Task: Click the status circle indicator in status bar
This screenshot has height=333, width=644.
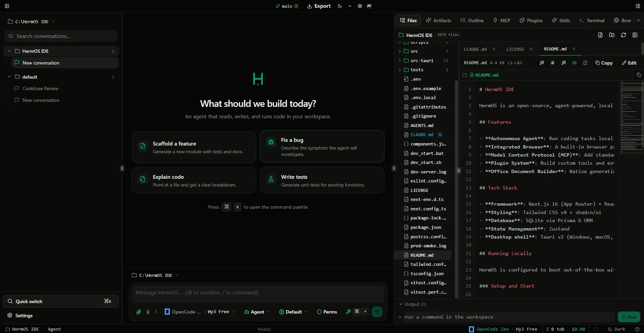Action: tap(596, 329)
